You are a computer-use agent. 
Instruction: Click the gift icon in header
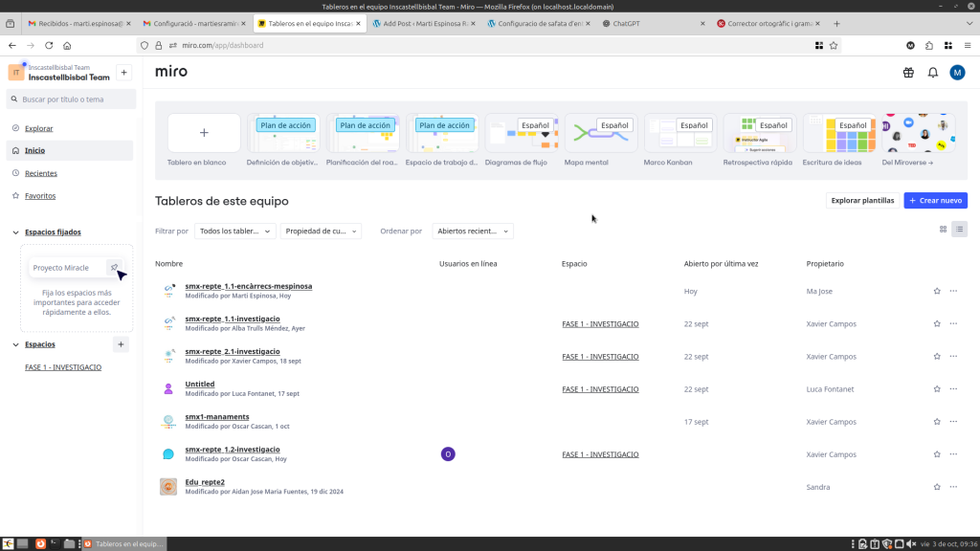tap(908, 73)
